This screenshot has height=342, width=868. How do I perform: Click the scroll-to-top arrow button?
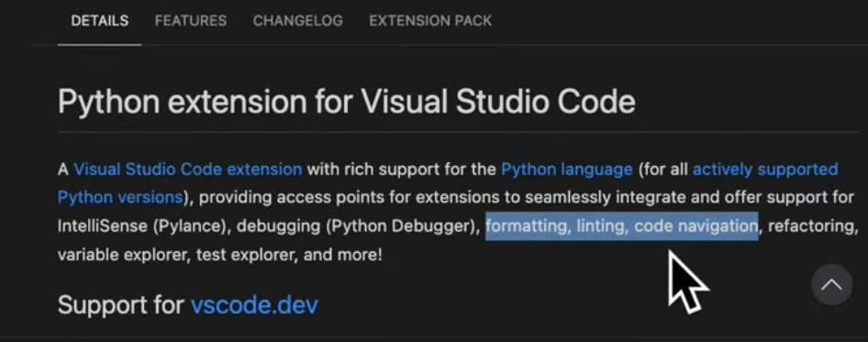pyautogui.click(x=831, y=285)
